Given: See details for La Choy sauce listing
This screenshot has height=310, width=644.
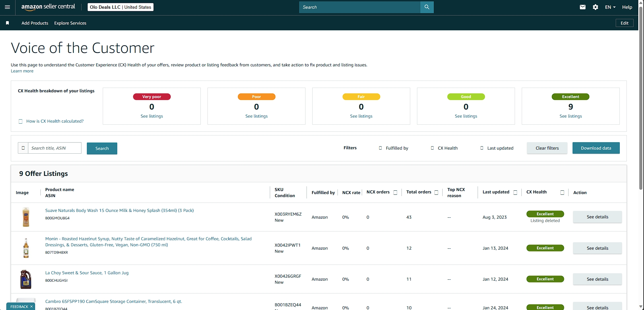Looking at the screenshot, I should 598,279.
